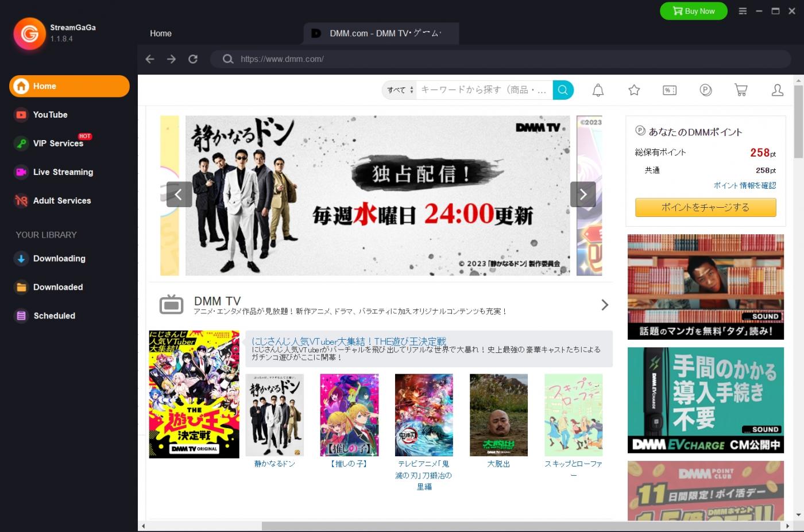804x532 pixels.
Task: Open the DMM shopping cart
Action: click(741, 90)
